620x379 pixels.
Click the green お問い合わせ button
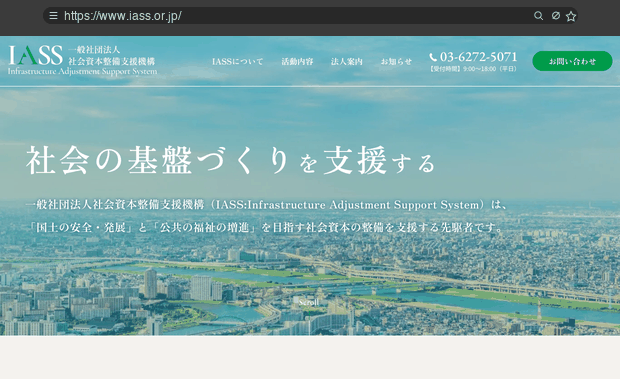(572, 61)
